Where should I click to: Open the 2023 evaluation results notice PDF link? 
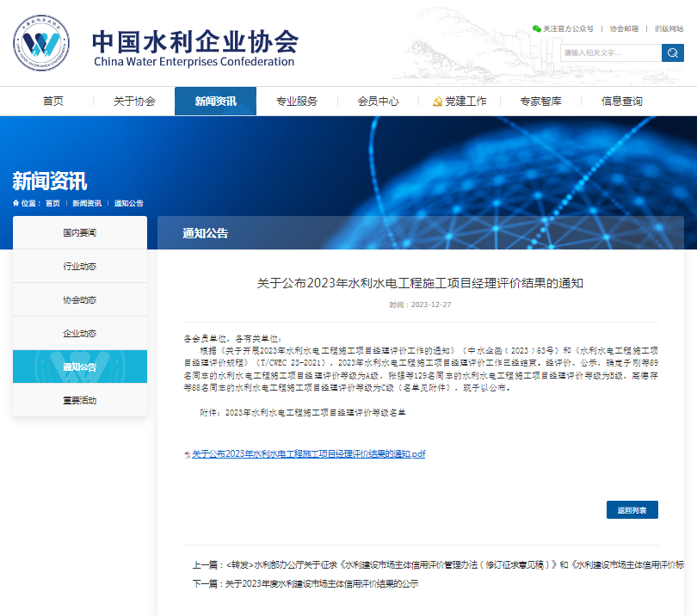(x=310, y=452)
